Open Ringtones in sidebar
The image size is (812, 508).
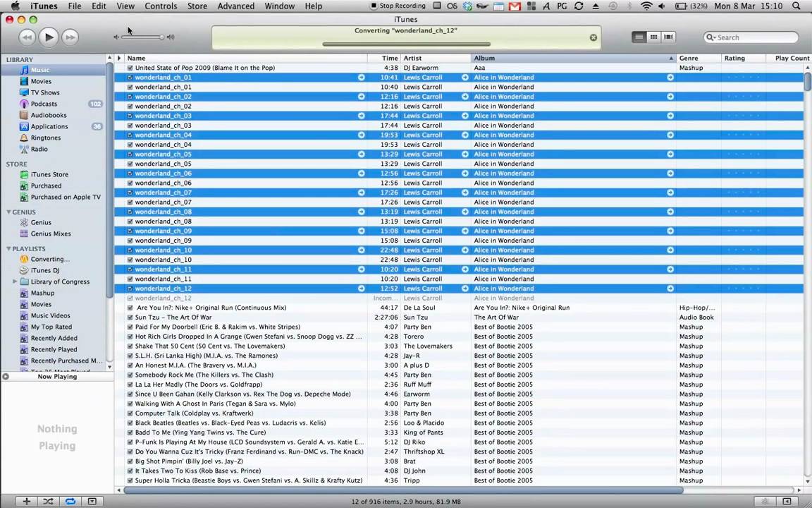click(x=46, y=138)
